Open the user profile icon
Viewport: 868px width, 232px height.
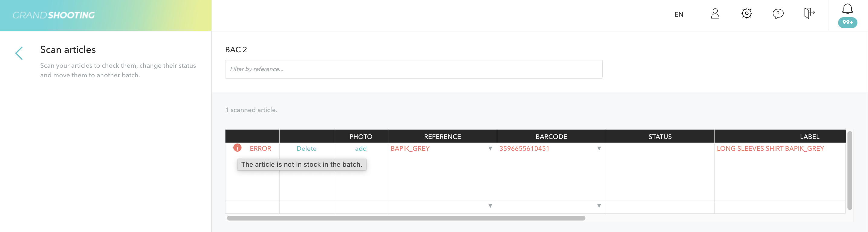click(x=715, y=14)
